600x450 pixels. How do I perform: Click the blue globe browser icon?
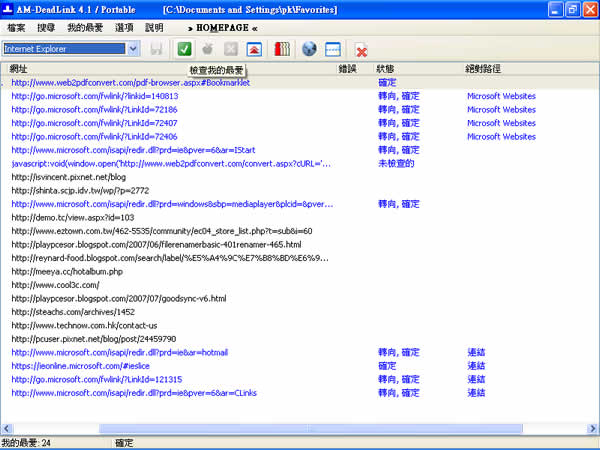309,49
